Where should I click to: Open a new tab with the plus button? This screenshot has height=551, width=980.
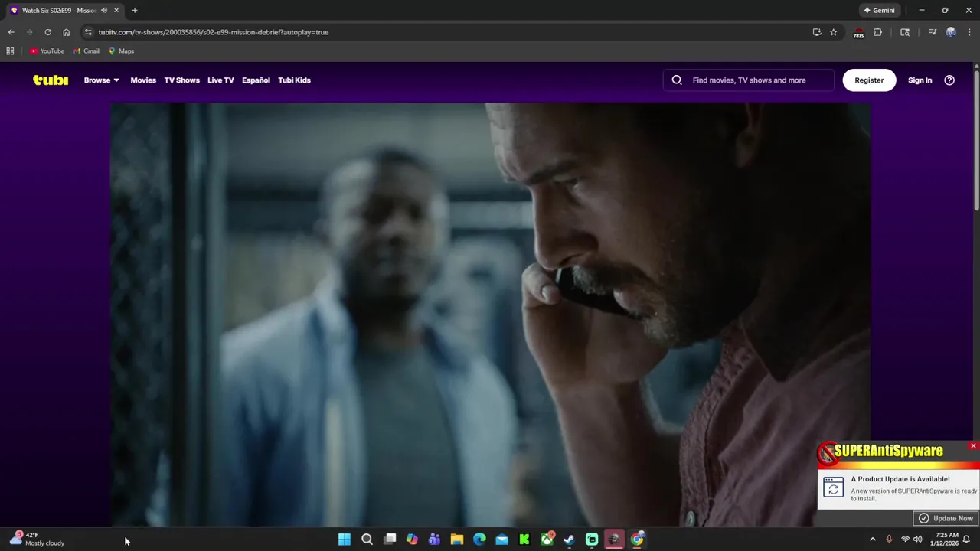coord(135,11)
